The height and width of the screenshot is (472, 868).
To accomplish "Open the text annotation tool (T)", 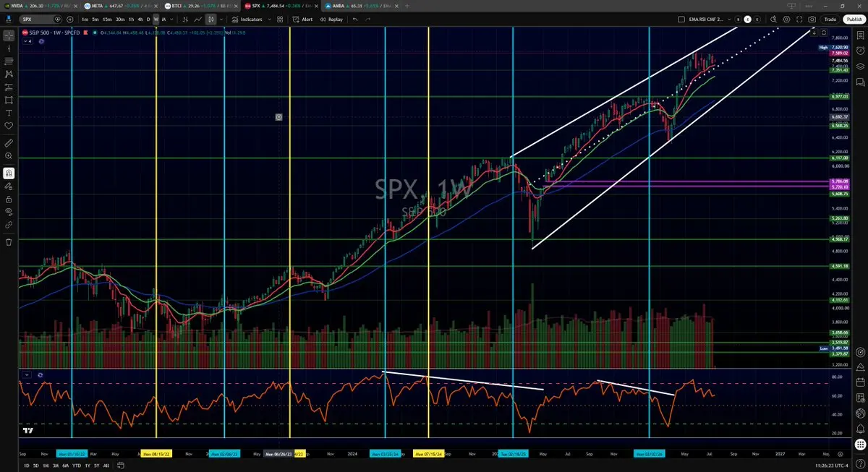I will click(9, 113).
